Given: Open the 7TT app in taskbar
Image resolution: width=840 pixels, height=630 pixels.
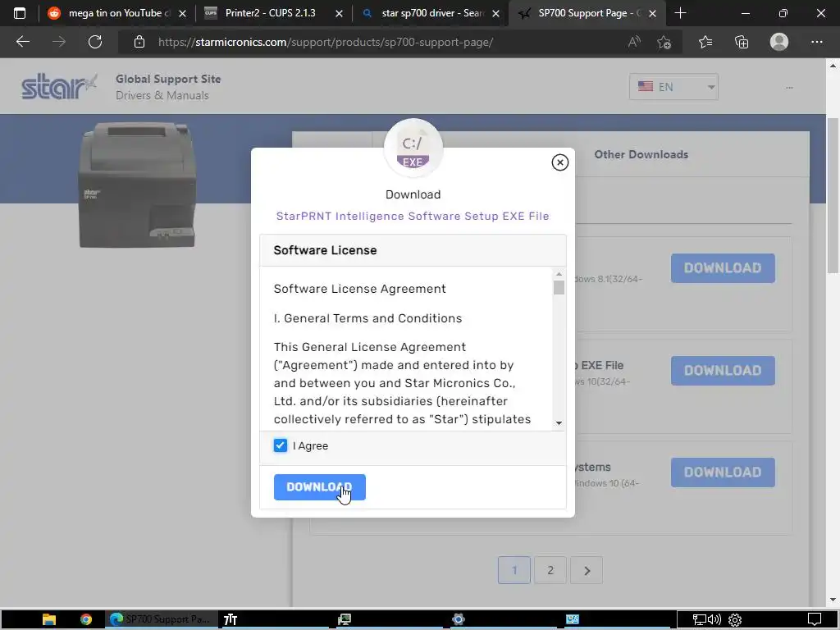Looking at the screenshot, I should (x=231, y=619).
